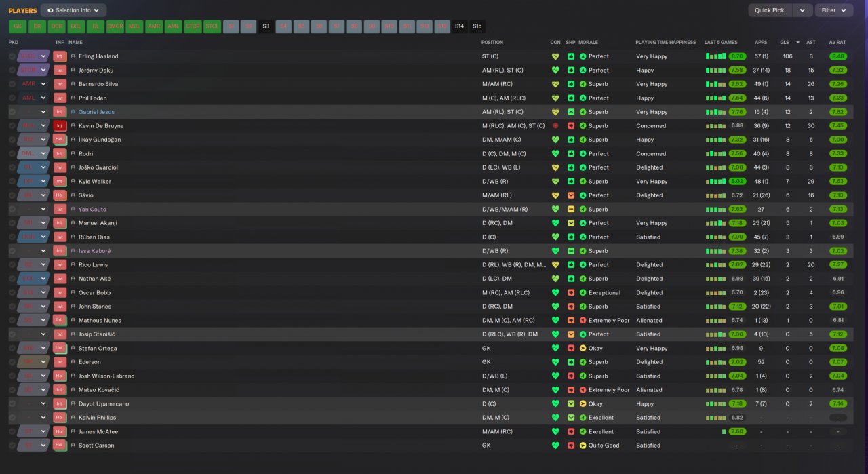Click Scott Carson's Quite Good morale icon

(583, 446)
